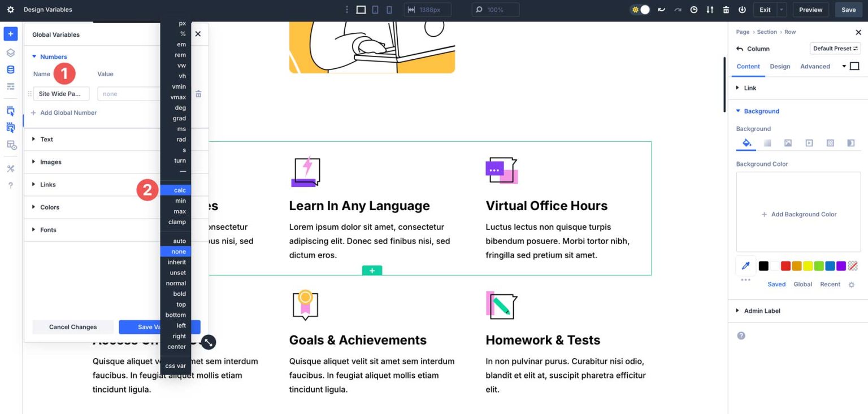
Task: Click the undo arrow
Action: coord(661,10)
